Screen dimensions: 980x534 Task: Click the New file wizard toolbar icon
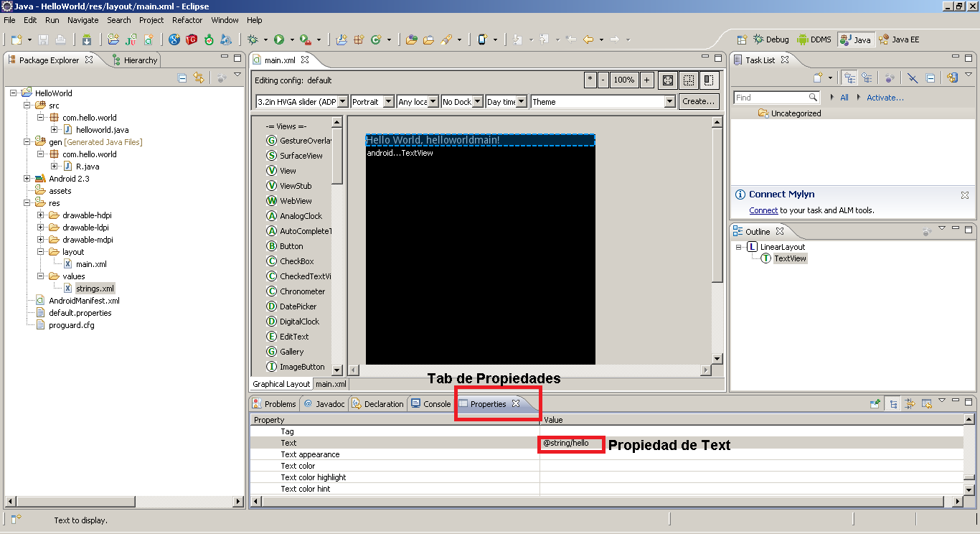pyautogui.click(x=17, y=39)
